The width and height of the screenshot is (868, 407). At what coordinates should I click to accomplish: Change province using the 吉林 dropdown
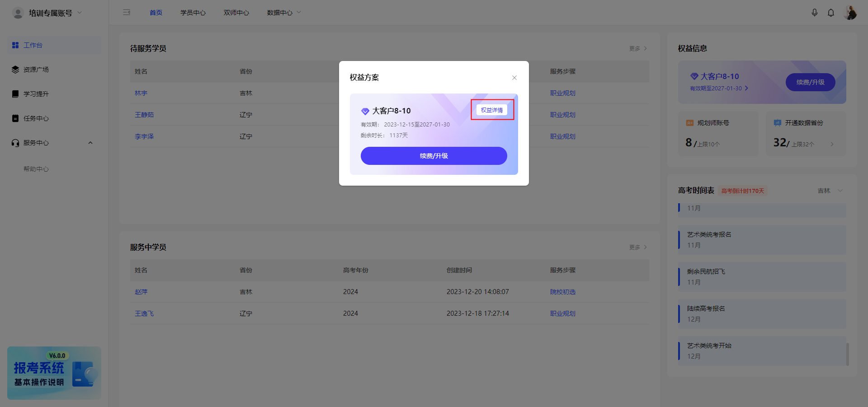click(830, 190)
